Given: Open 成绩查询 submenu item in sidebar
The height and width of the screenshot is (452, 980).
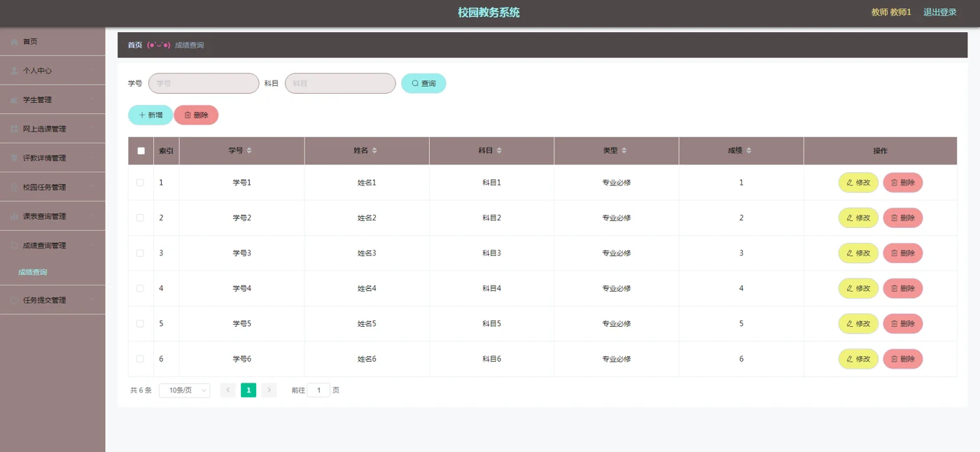Looking at the screenshot, I should [x=33, y=272].
